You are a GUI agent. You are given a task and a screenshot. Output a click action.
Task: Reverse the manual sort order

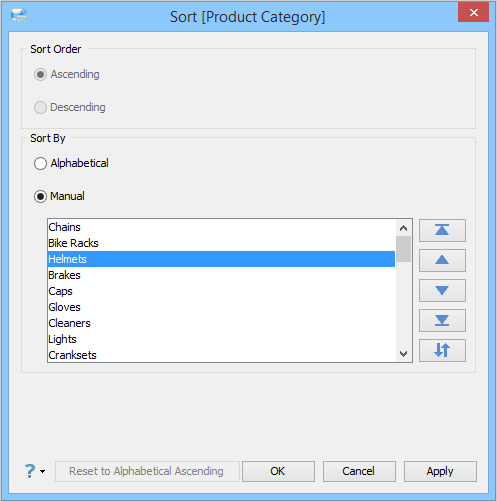click(x=442, y=350)
